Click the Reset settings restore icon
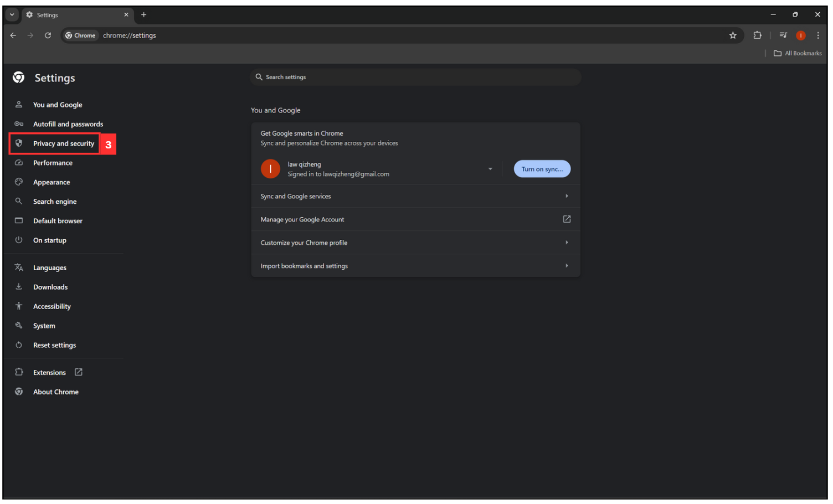This screenshot has width=833, height=504. click(19, 344)
